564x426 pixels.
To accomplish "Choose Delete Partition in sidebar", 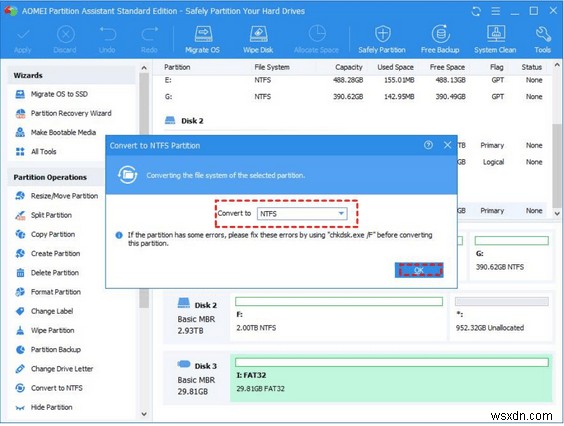I will [x=47, y=273].
